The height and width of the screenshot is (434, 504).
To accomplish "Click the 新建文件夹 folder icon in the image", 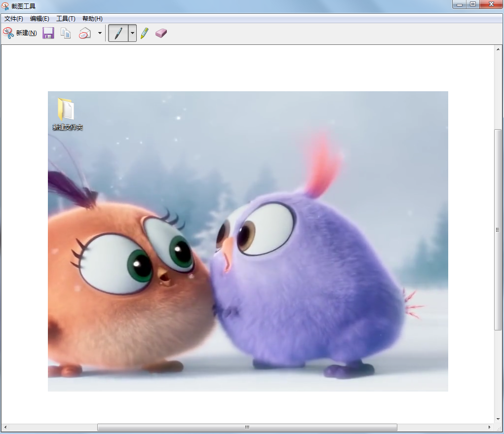I will coord(66,109).
